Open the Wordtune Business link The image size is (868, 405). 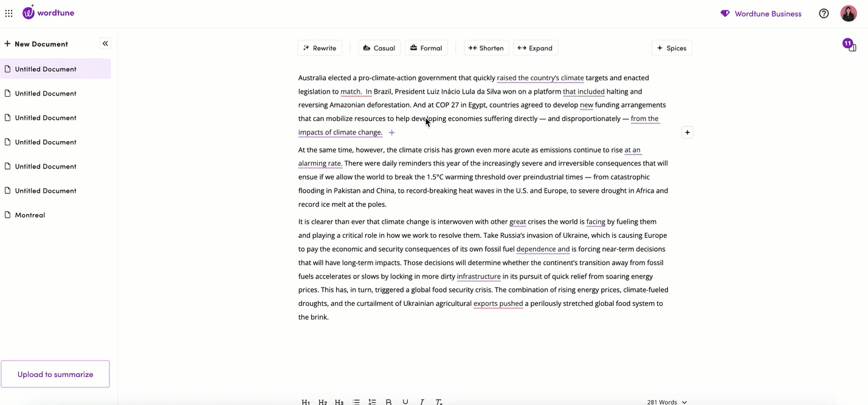[761, 13]
